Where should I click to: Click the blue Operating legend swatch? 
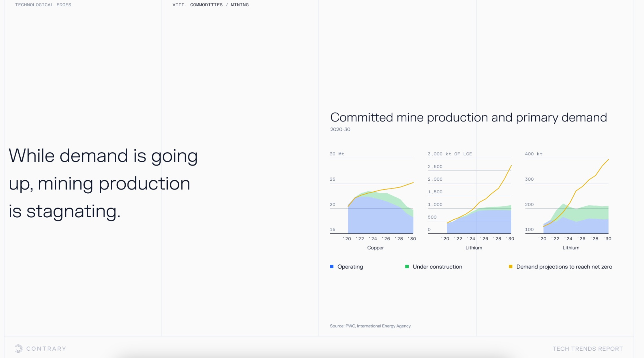point(332,266)
